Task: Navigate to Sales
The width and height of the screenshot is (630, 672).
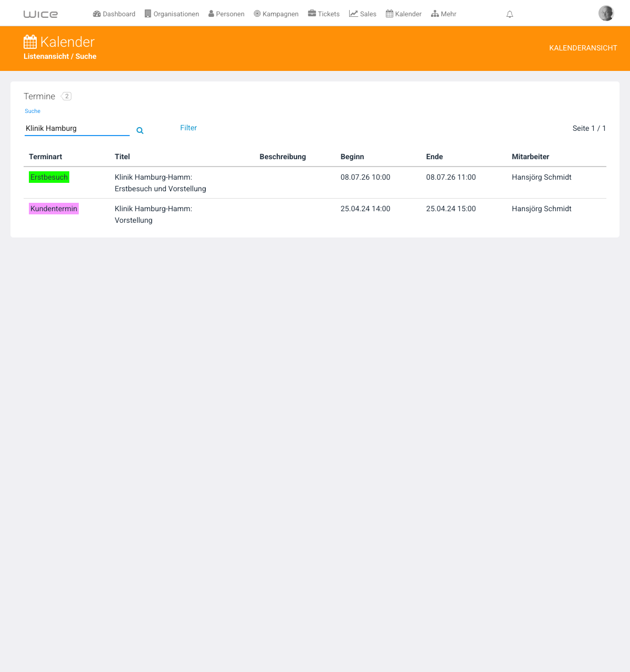Action: pyautogui.click(x=363, y=14)
